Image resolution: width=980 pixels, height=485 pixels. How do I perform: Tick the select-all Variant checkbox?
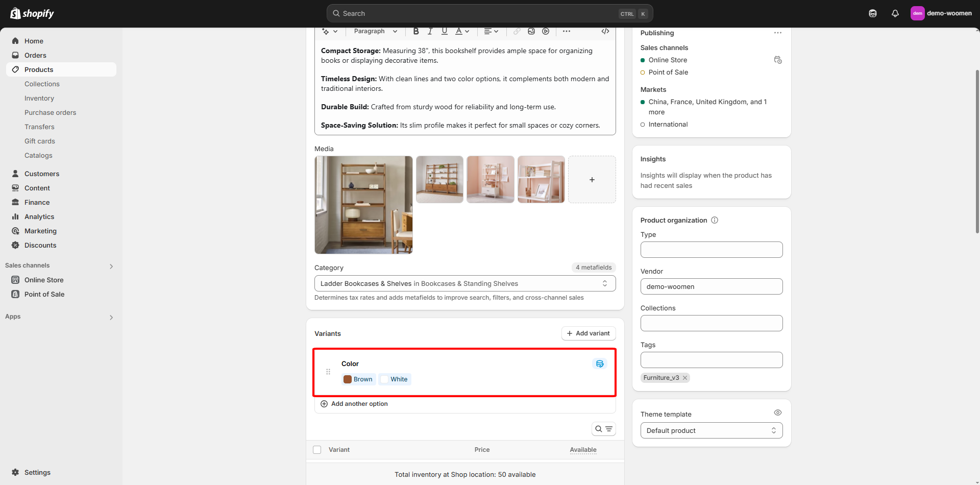317,450
